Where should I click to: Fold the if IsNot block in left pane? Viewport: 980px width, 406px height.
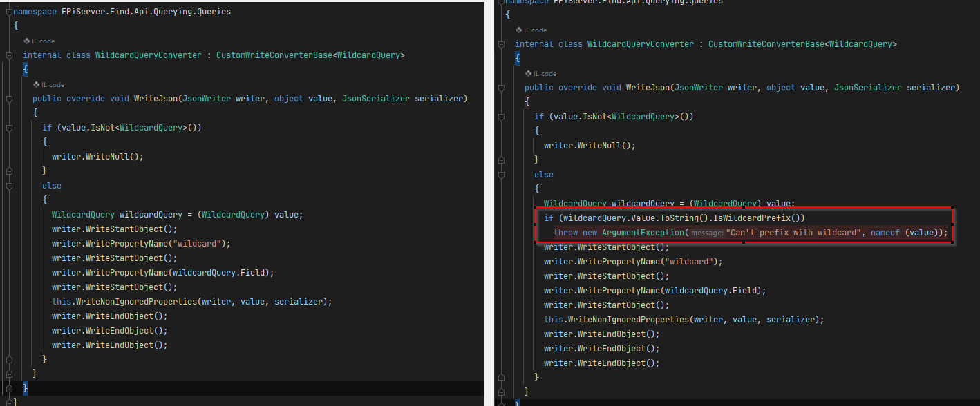point(8,128)
